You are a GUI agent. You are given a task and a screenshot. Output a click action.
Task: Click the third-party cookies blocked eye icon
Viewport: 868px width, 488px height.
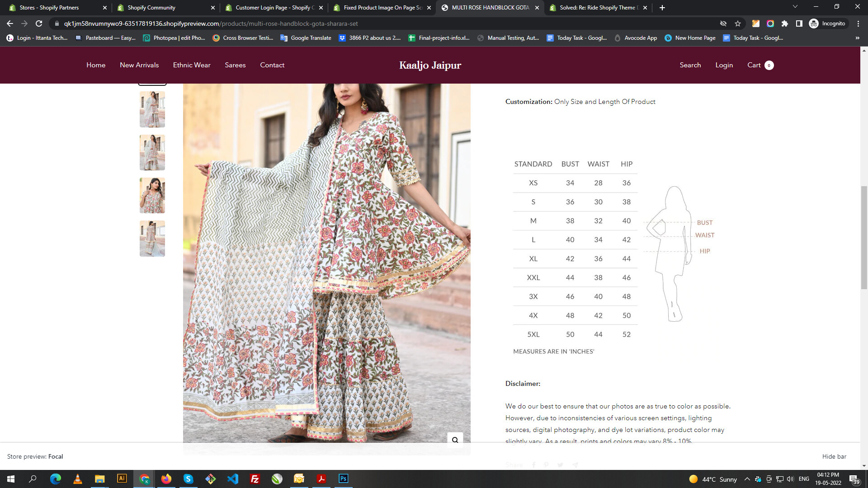coord(723,23)
